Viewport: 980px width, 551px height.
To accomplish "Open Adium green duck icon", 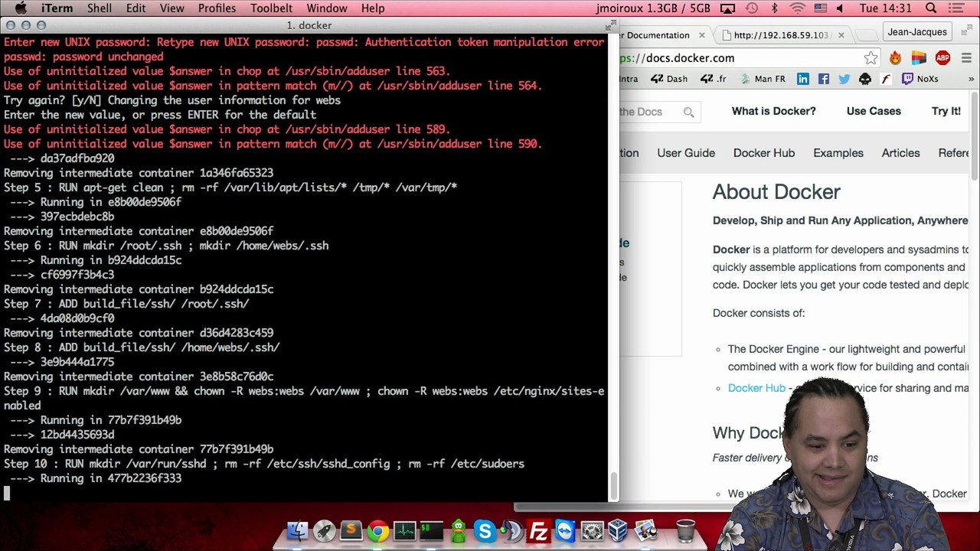I will (x=458, y=530).
